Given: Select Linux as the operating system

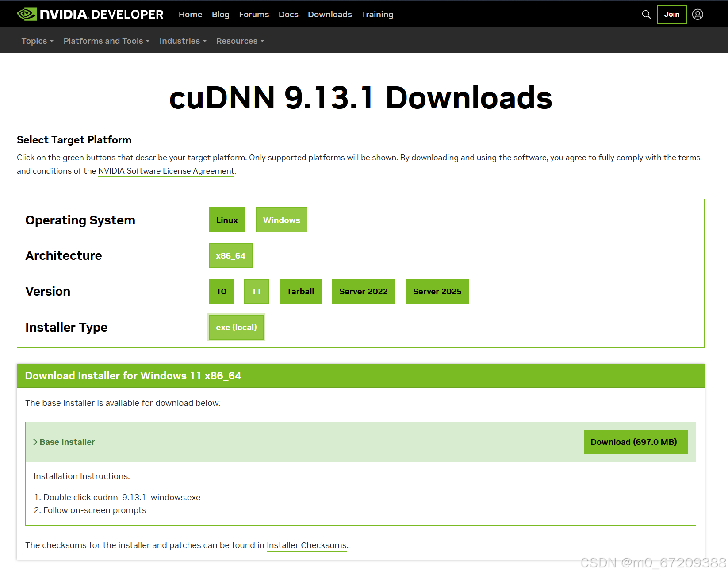Looking at the screenshot, I should pos(226,220).
